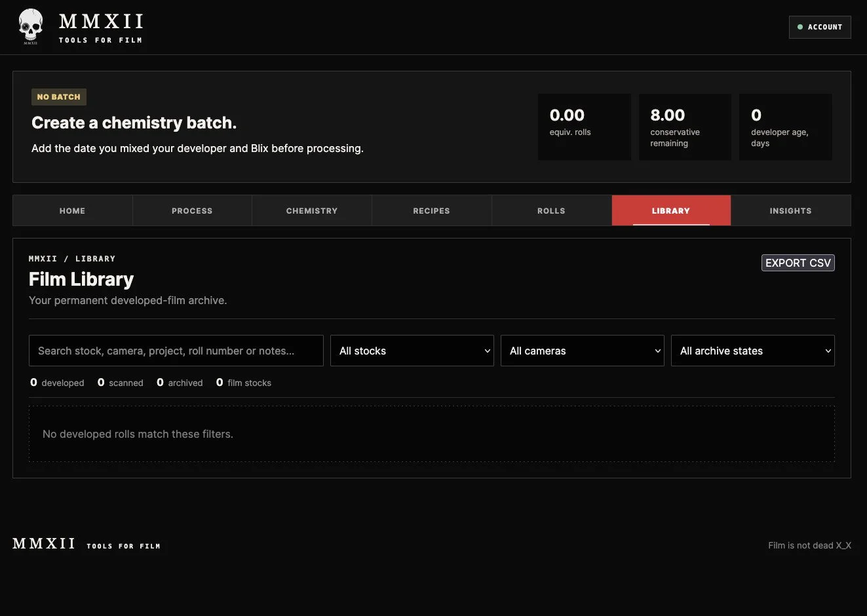This screenshot has width=867, height=616.
Task: Click 'Your permanent developed-film archive.' subtitle
Action: (128, 300)
